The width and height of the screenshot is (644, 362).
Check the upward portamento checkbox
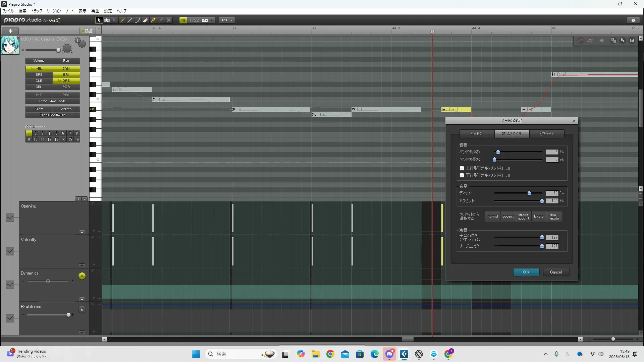(462, 168)
